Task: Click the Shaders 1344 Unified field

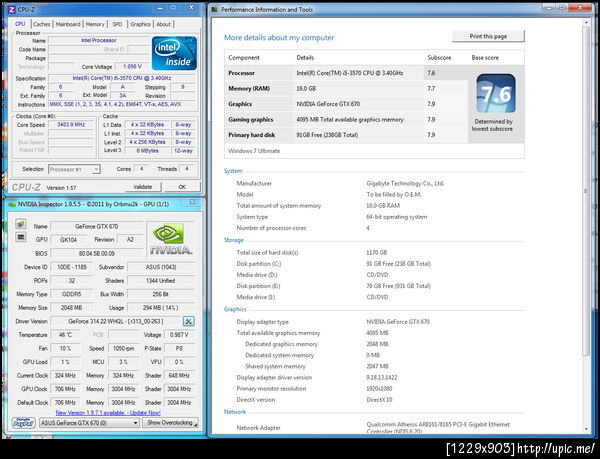Action: [161, 280]
